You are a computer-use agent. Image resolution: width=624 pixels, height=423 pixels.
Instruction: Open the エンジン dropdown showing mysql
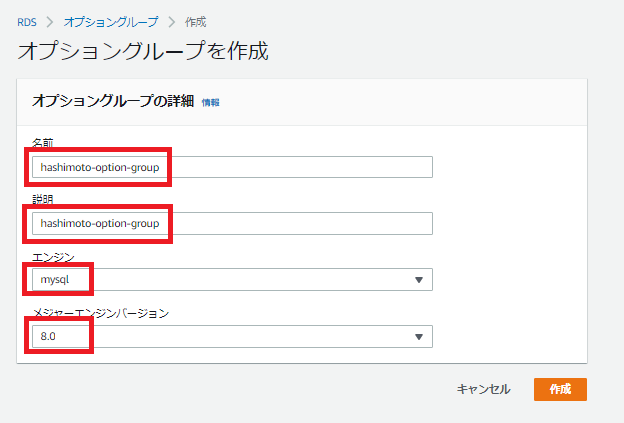tap(232, 279)
